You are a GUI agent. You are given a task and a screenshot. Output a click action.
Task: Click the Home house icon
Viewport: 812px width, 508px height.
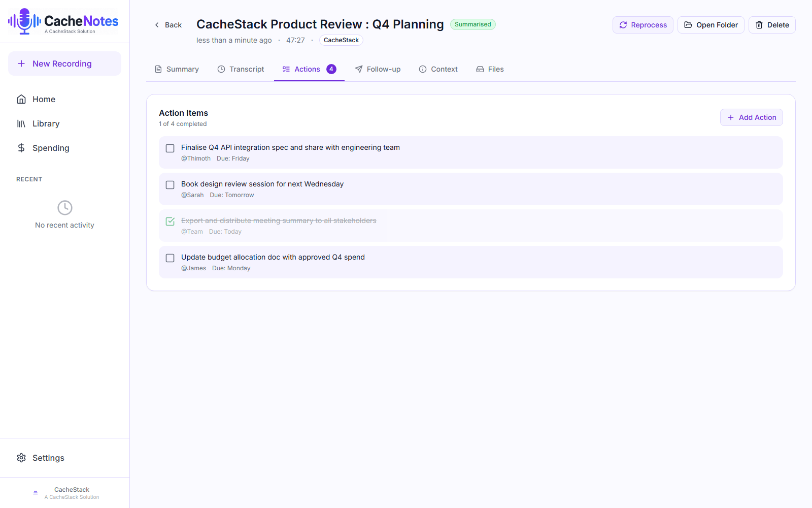coord(21,99)
